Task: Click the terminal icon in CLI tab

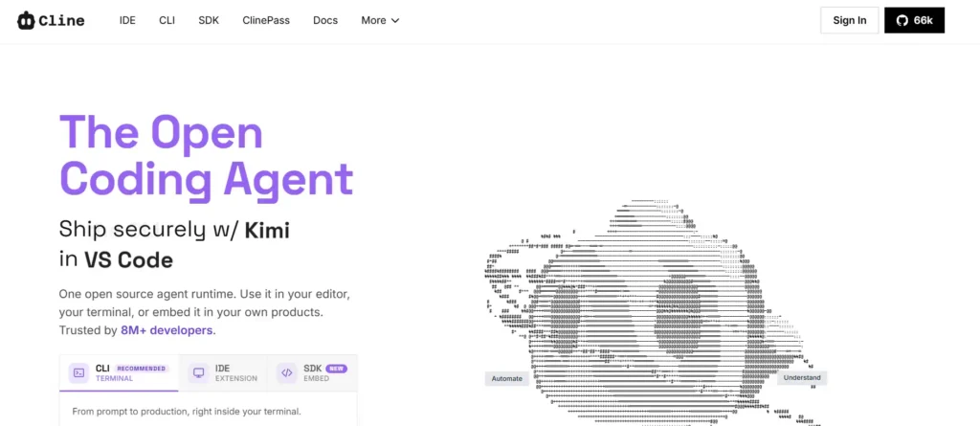Action: coord(78,372)
